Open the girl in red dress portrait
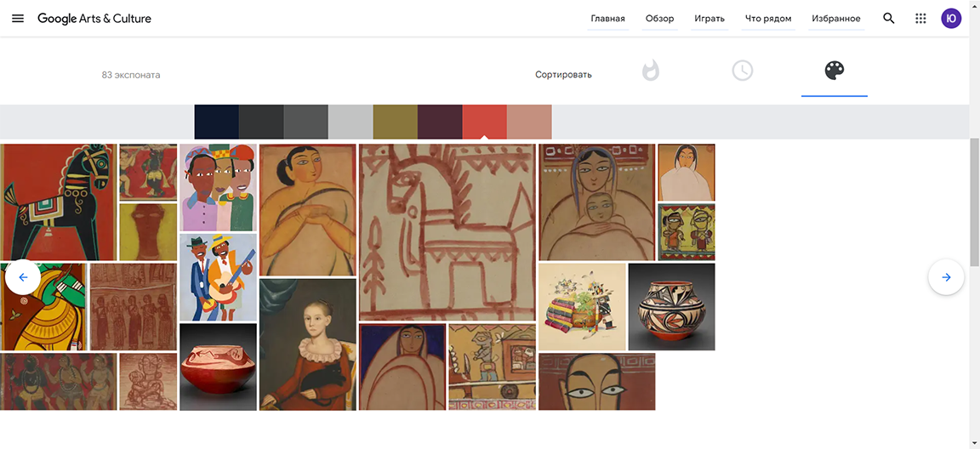980x449 pixels. point(307,344)
